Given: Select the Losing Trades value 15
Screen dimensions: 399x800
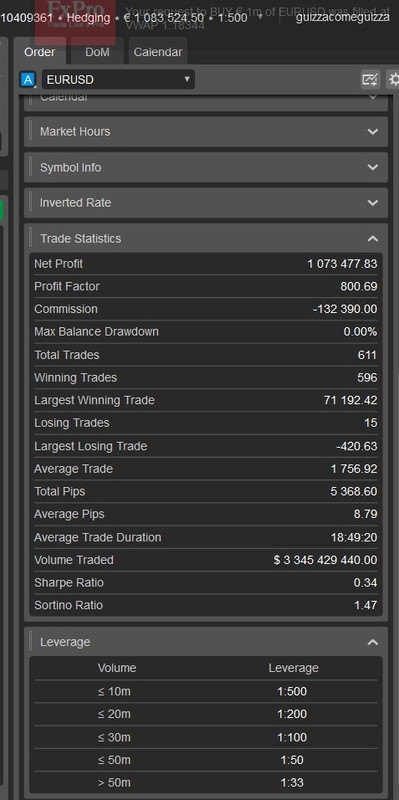Looking at the screenshot, I should [x=371, y=423].
